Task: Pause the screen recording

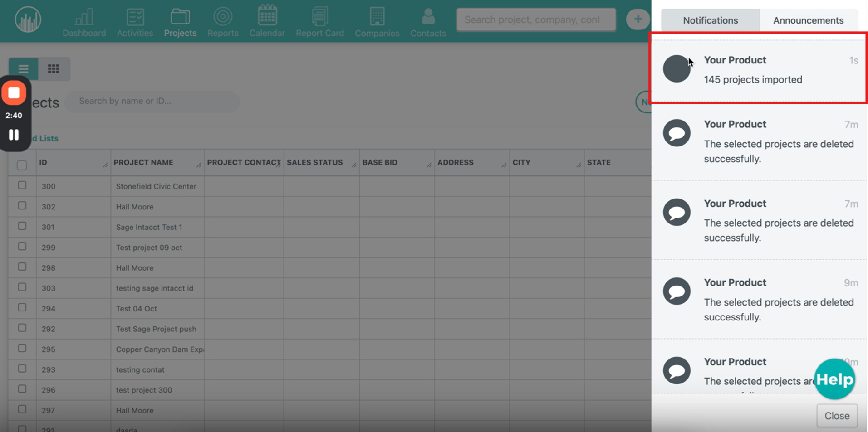Action: (x=14, y=135)
